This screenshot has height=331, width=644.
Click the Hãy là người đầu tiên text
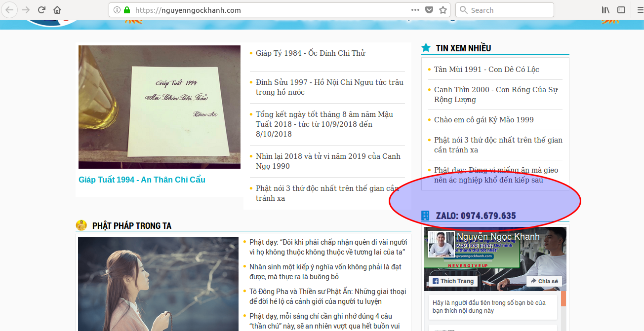[x=489, y=307]
